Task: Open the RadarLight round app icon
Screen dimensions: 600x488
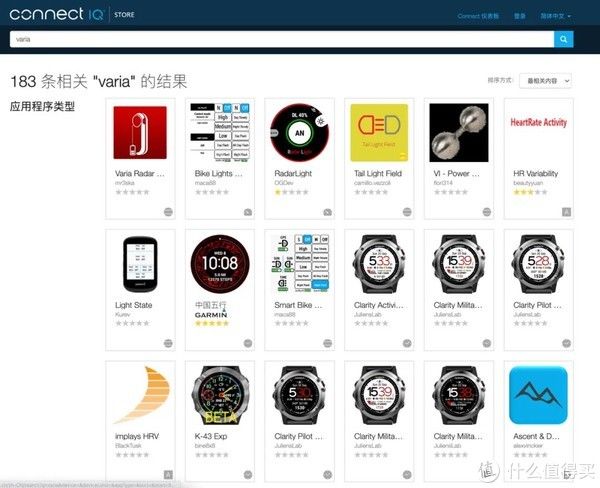Action: 300,132
